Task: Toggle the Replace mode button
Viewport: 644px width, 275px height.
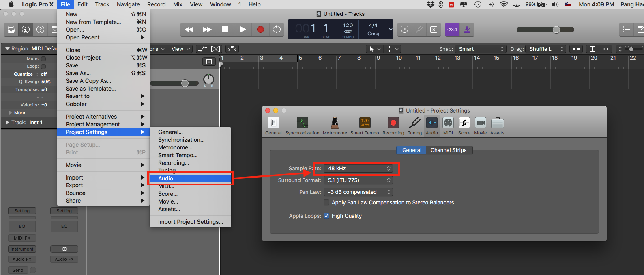Action: [404, 29]
